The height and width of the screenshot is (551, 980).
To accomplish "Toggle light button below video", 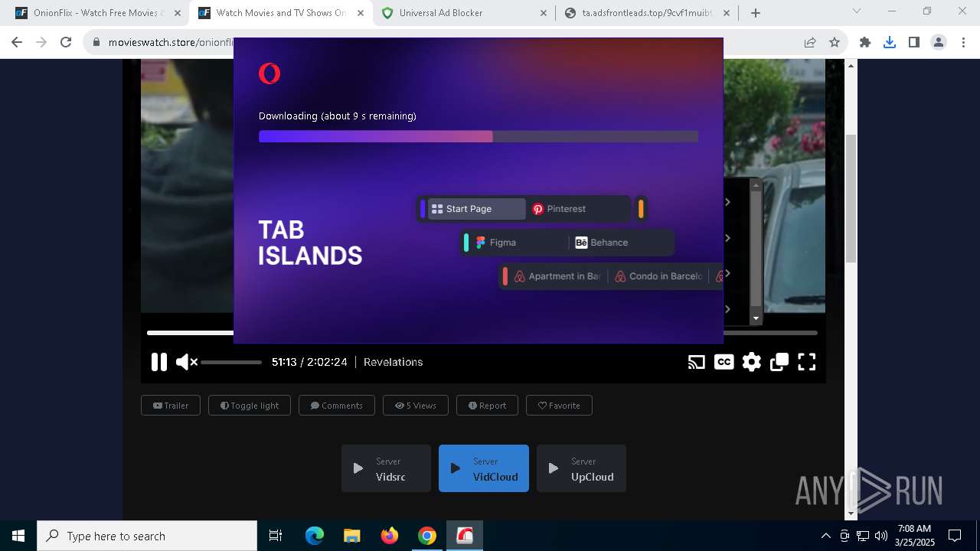I will click(250, 406).
